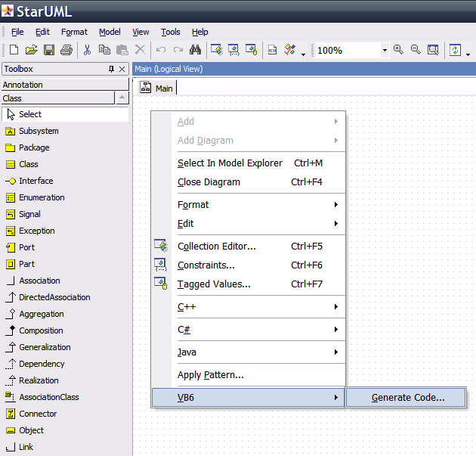Choose Collection Editor from context menu
Viewport: 476px width, 456px height.
tap(216, 246)
